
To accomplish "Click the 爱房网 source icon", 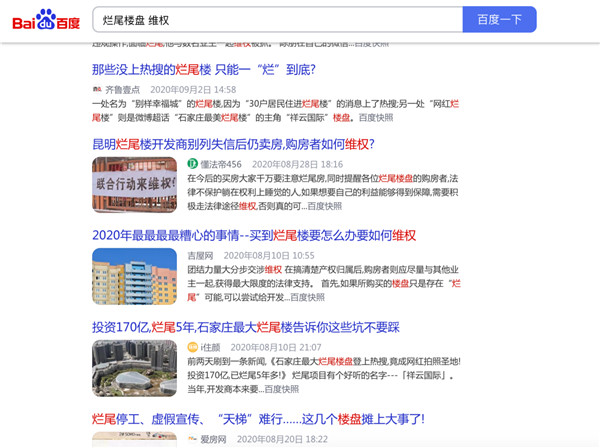I will pyautogui.click(x=192, y=439).
